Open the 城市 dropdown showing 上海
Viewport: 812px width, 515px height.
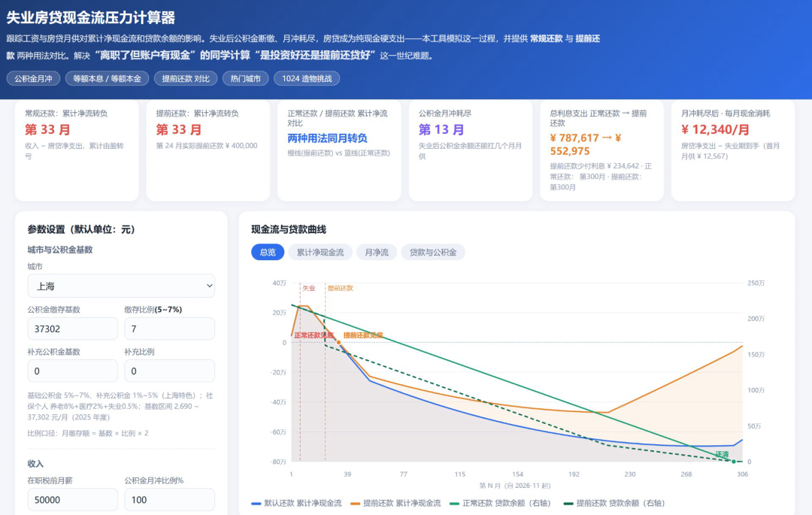[121, 286]
